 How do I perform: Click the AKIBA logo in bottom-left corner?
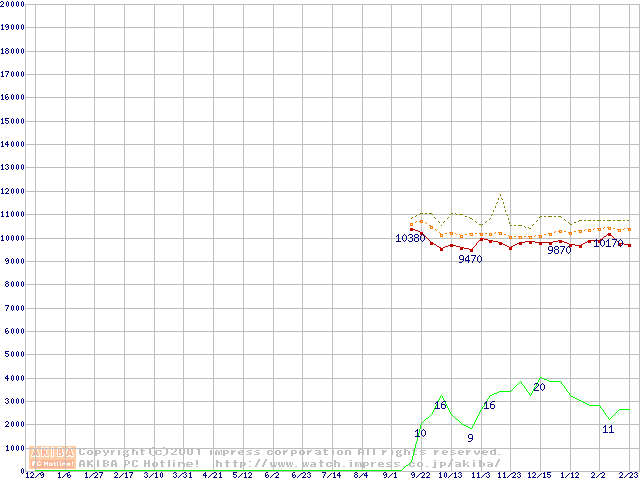point(52,457)
